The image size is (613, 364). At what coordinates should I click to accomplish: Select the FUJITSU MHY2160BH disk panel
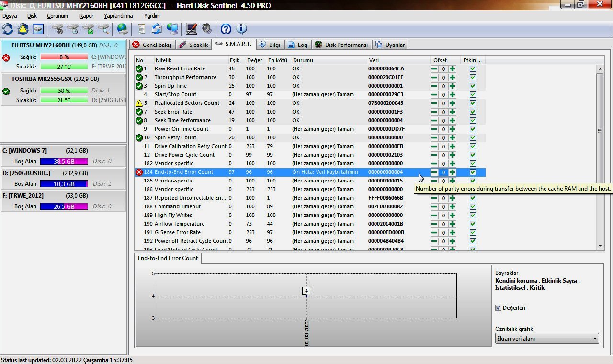coord(63,56)
